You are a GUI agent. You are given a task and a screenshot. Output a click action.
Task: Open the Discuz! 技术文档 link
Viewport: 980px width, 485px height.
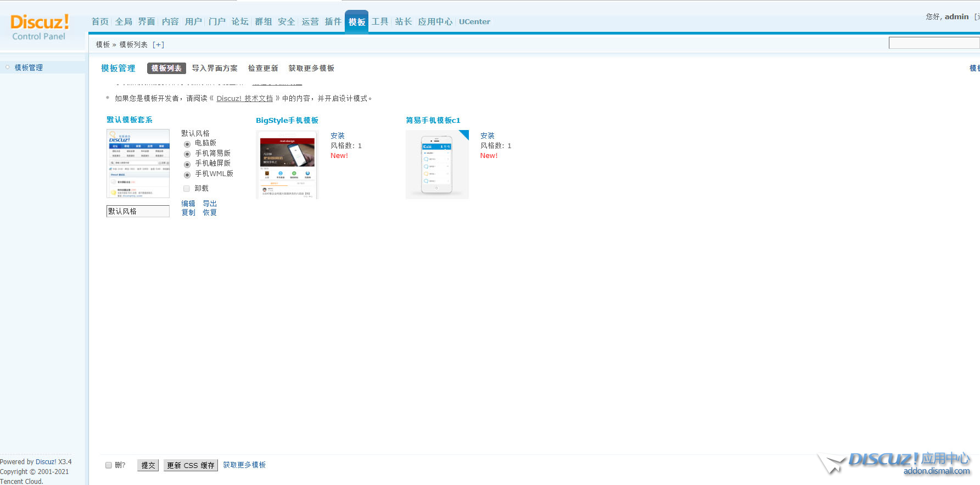click(x=245, y=98)
